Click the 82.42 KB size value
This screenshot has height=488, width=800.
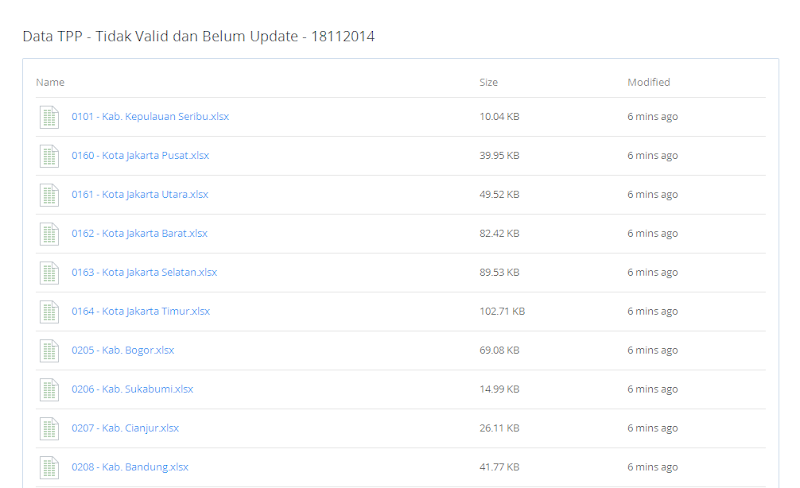[499, 233]
